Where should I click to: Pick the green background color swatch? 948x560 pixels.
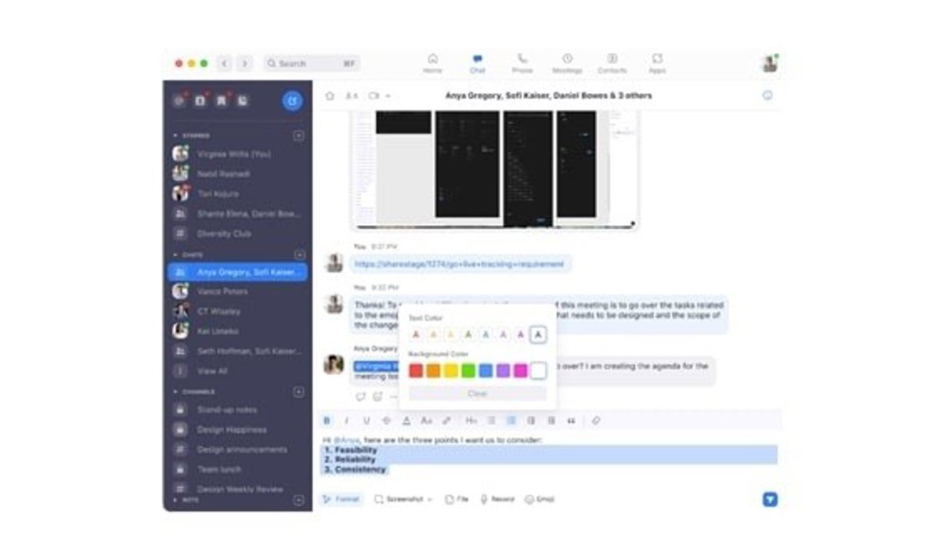coord(468,370)
